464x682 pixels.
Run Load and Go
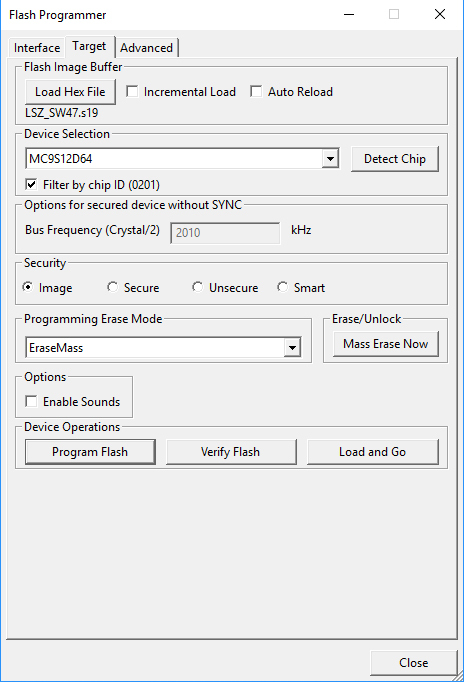(373, 451)
